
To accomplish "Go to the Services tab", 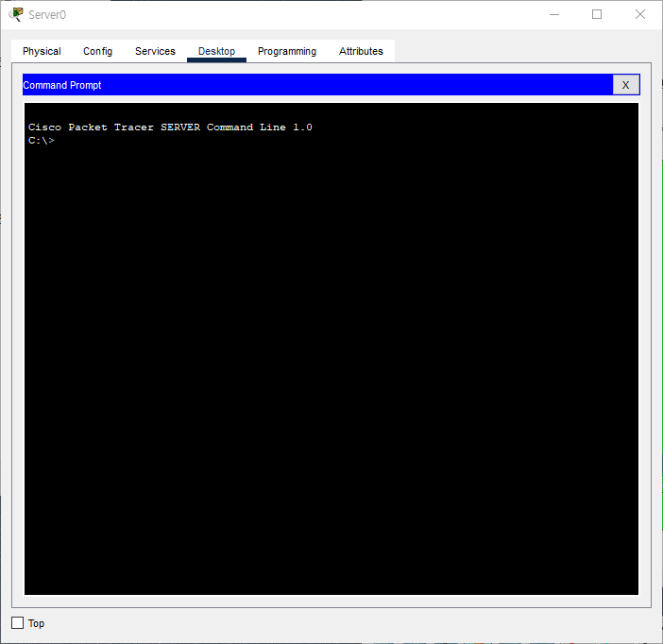I will click(155, 51).
